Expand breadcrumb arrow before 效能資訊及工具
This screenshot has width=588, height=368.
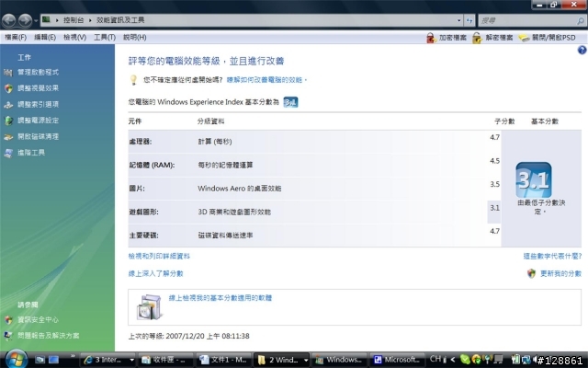click(x=90, y=20)
